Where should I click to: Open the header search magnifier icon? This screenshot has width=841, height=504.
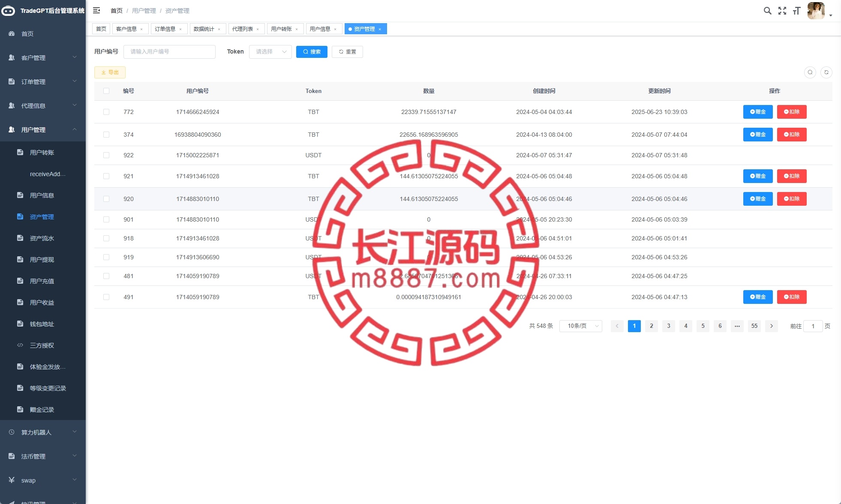(767, 11)
